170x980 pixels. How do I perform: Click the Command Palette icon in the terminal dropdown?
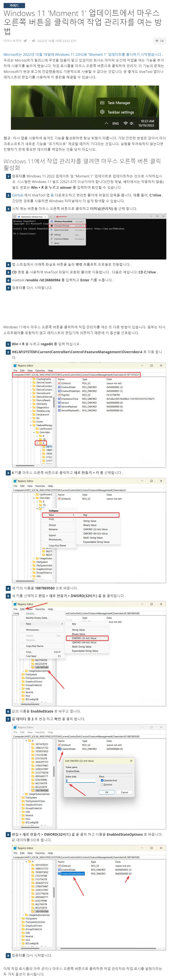(51, 239)
